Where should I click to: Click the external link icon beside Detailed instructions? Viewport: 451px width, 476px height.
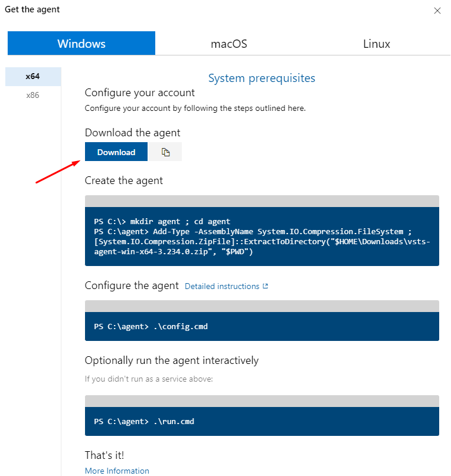(266, 286)
